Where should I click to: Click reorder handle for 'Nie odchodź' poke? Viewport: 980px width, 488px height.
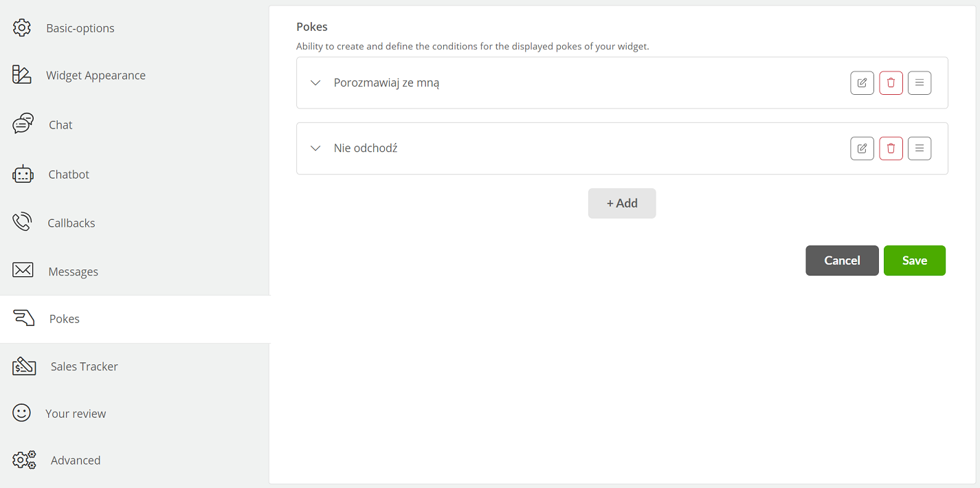tap(920, 148)
